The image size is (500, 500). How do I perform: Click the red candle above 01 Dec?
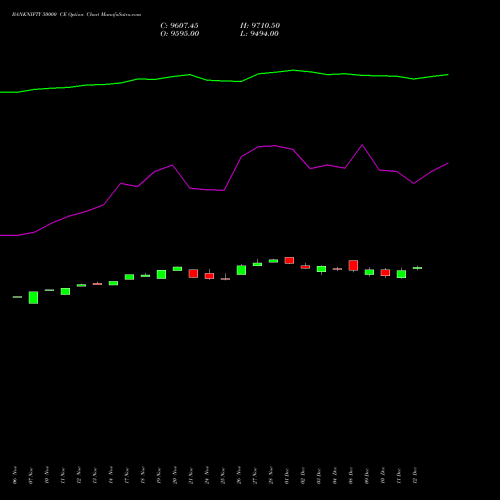pos(289,260)
